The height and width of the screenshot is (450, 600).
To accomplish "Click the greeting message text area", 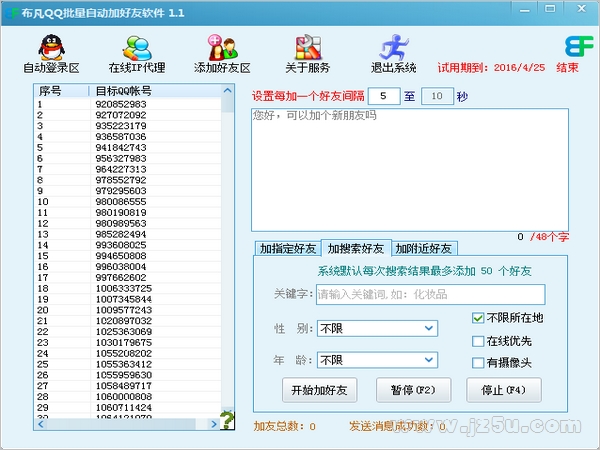I will [410, 170].
